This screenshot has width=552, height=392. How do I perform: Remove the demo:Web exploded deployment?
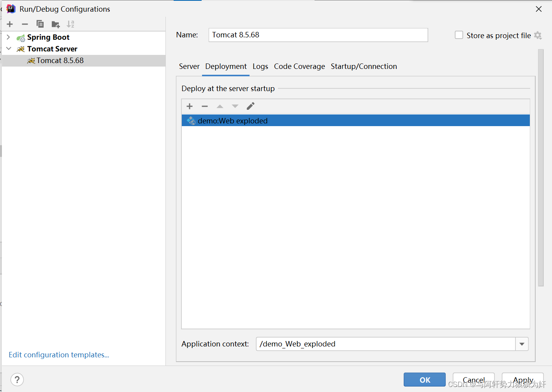coord(204,106)
